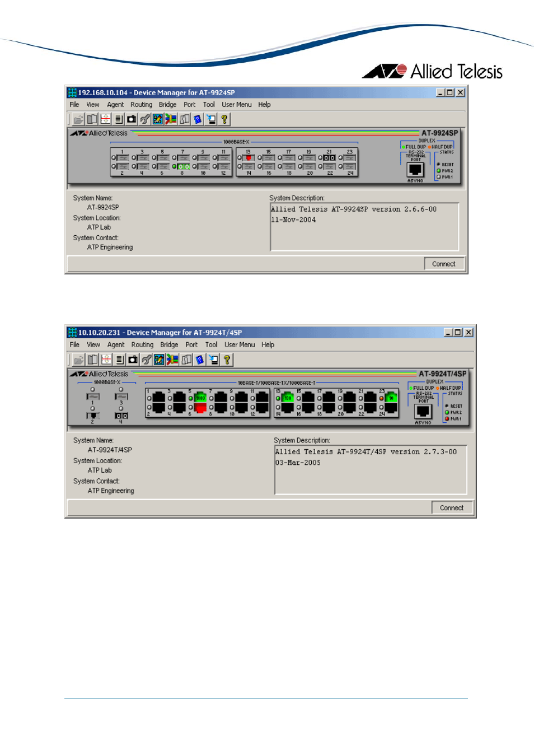Click the system name value 'AT-9924SP'

103,207
